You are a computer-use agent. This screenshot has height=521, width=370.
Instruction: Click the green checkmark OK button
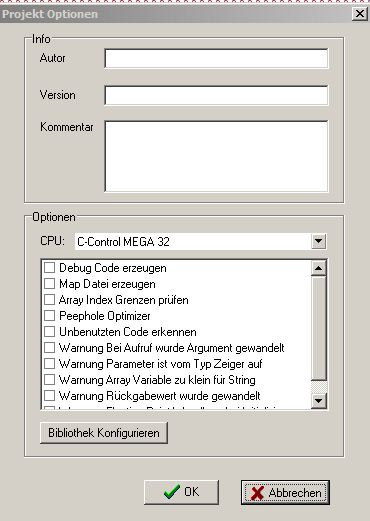click(181, 492)
